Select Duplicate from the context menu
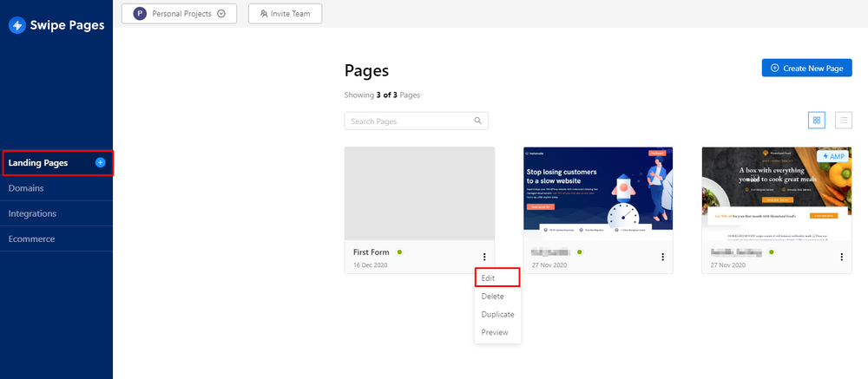Screen dimensions: 868x379 497,314
